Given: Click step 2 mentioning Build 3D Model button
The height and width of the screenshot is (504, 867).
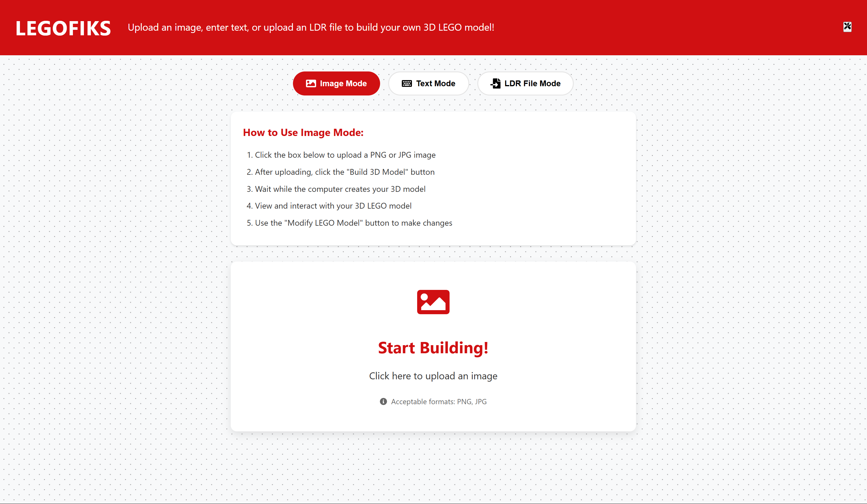Looking at the screenshot, I should click(x=344, y=172).
